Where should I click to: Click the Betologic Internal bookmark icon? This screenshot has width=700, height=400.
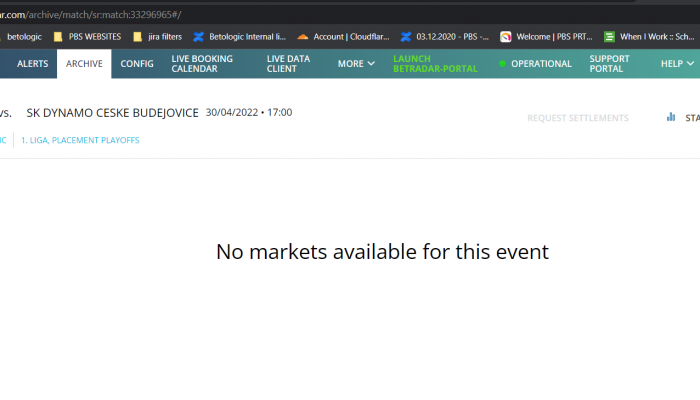[x=199, y=36]
